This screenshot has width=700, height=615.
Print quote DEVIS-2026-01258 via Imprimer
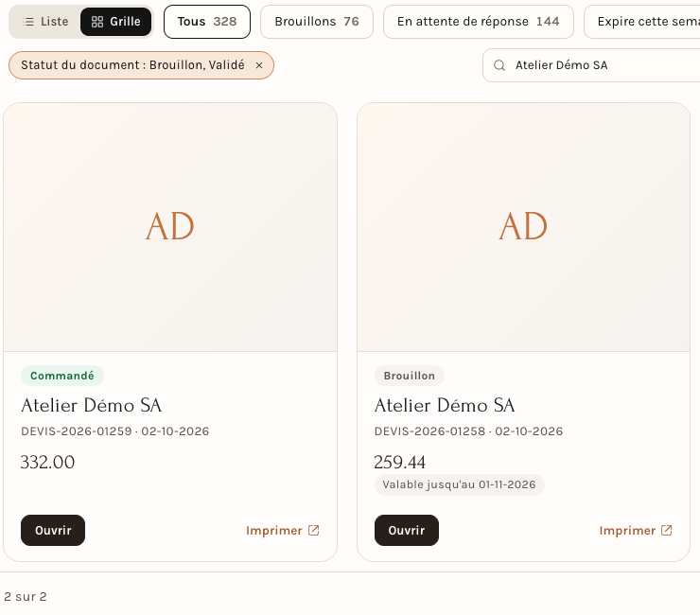(x=636, y=530)
